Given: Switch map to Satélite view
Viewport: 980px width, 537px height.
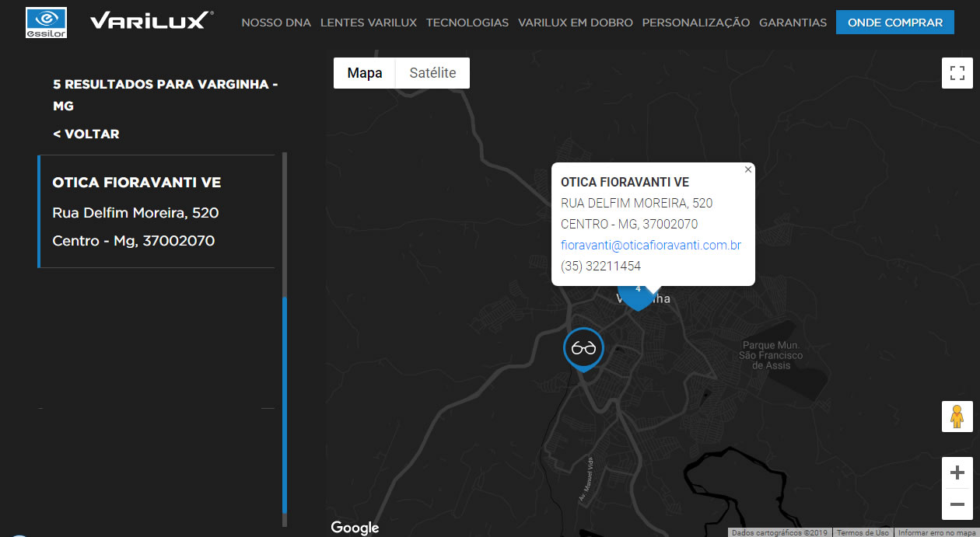Looking at the screenshot, I should pos(432,73).
